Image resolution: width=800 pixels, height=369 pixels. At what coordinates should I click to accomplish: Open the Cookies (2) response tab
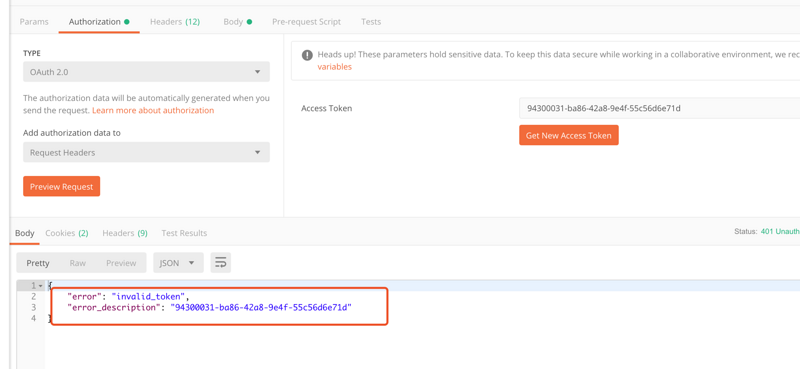[67, 233]
